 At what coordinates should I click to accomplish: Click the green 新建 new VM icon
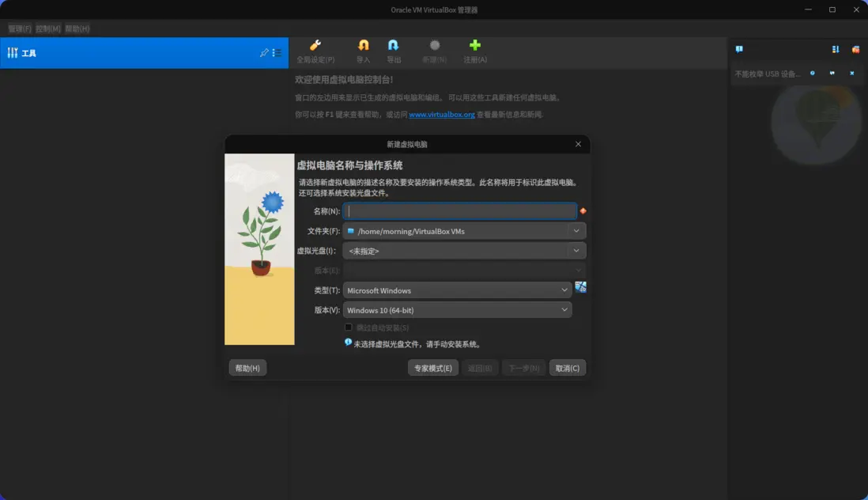point(436,47)
